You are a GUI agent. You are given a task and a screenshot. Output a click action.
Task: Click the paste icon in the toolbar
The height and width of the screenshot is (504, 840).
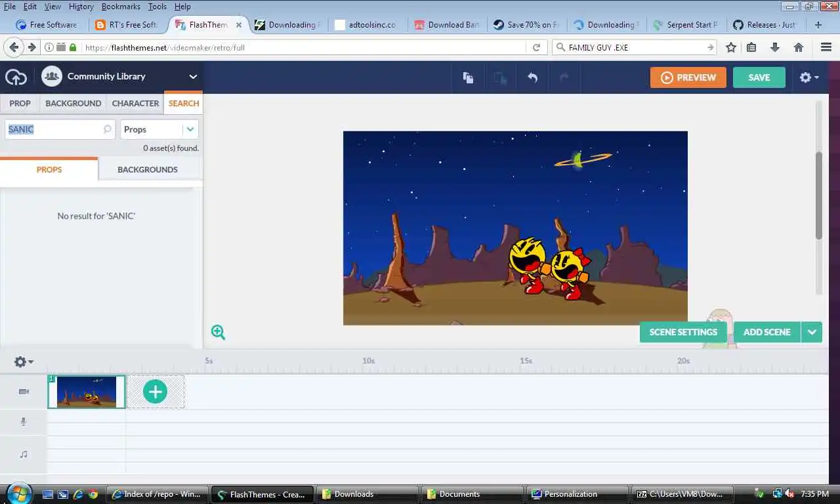click(500, 77)
